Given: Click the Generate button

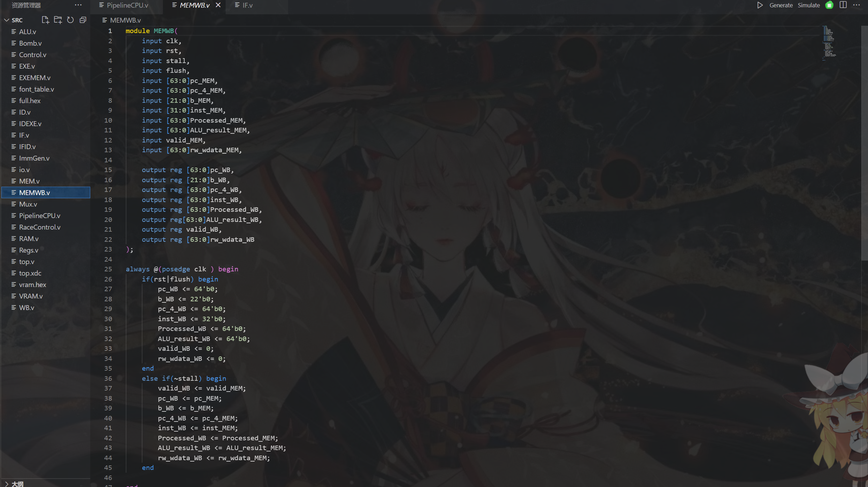Looking at the screenshot, I should 781,5.
